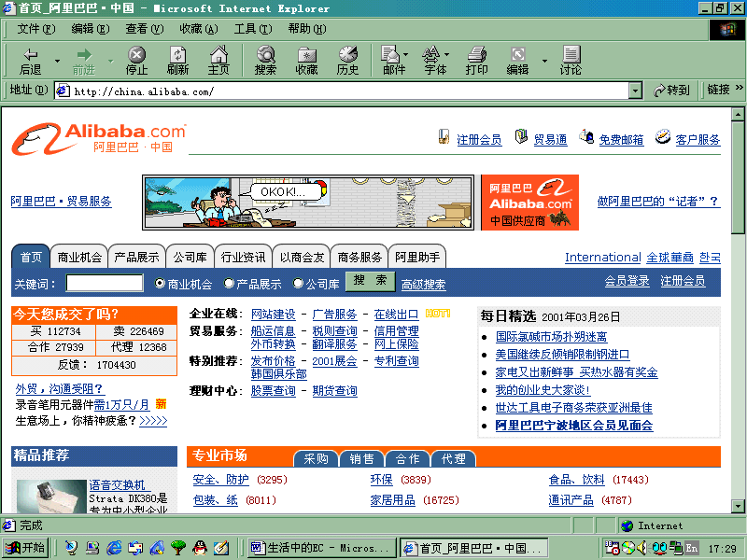Open the 采购 tab in 专业市场

tap(316, 458)
